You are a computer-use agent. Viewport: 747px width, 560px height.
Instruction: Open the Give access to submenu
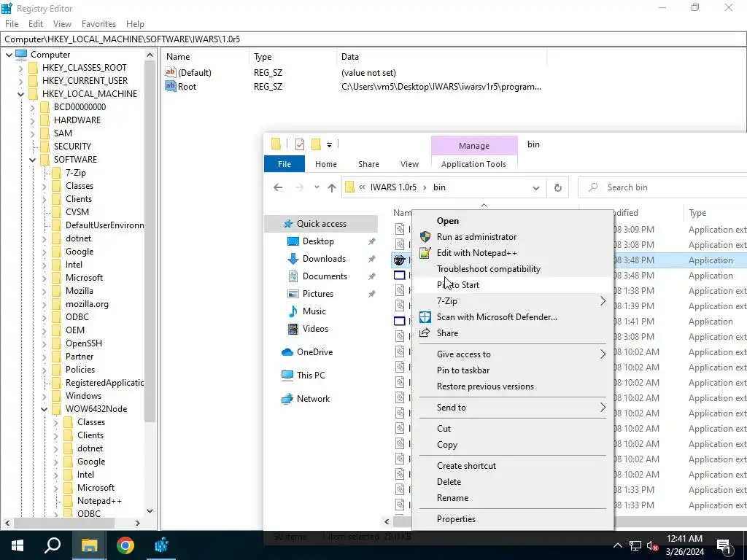[513, 354]
